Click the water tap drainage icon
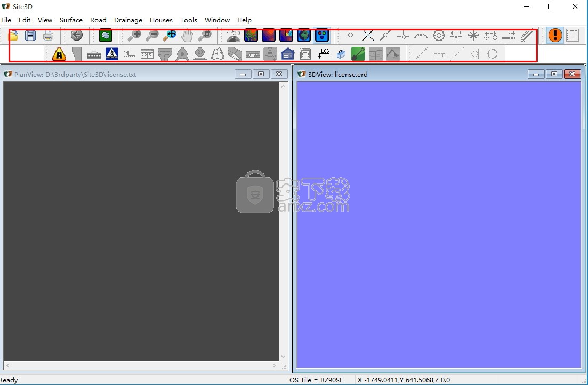Screen dimensions: 588x385 (x=270, y=54)
